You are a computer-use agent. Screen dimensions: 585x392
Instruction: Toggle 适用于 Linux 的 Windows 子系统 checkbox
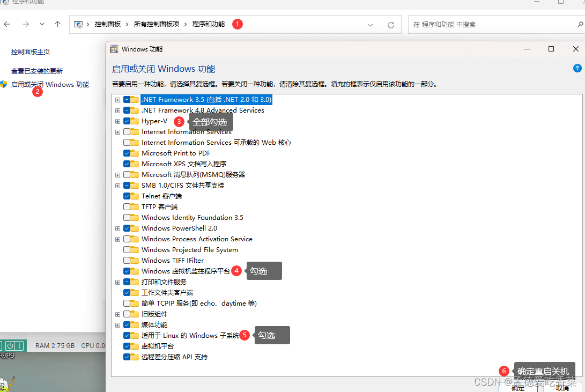(127, 335)
